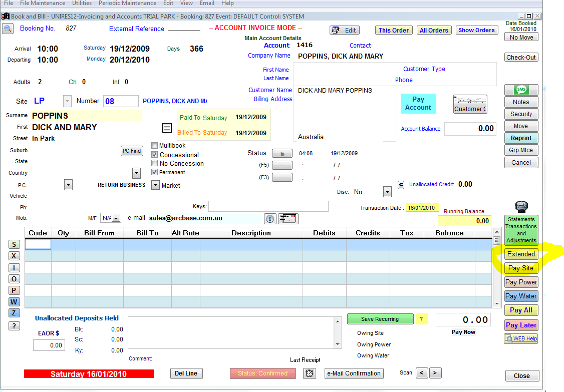Open the File Maintenance menu
The height and width of the screenshot is (392, 564).
pyautogui.click(x=43, y=3)
